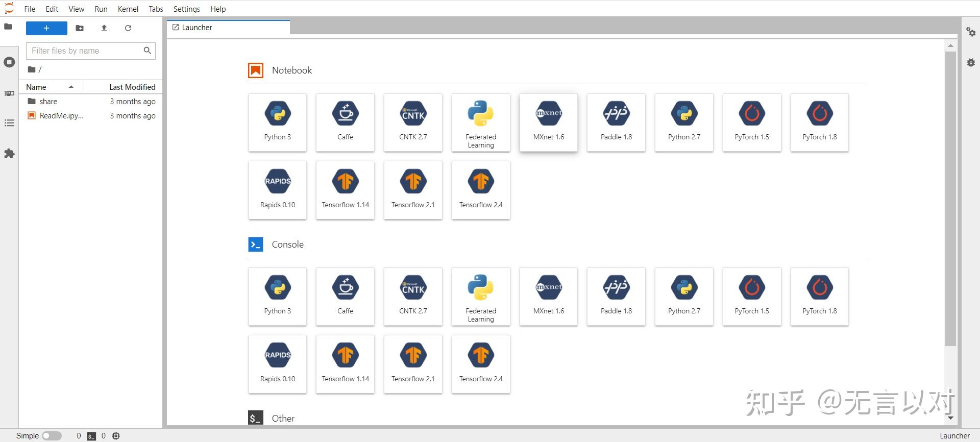Launch a Caffe notebook
This screenshot has width=980, height=442.
tap(345, 122)
